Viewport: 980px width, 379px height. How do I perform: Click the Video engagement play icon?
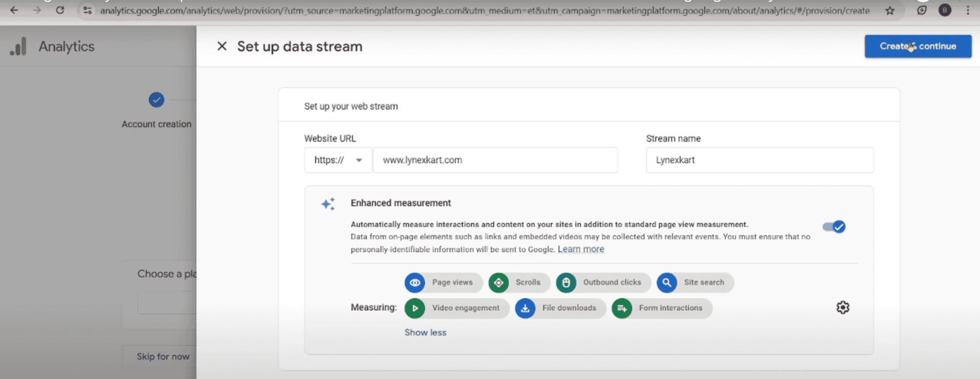pyautogui.click(x=415, y=308)
